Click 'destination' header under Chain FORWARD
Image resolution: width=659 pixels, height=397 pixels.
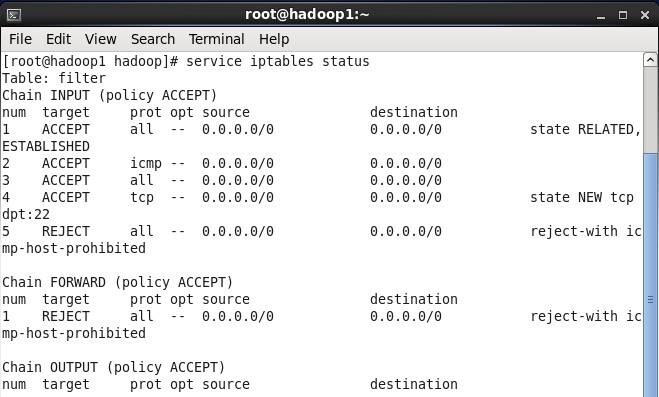(414, 299)
